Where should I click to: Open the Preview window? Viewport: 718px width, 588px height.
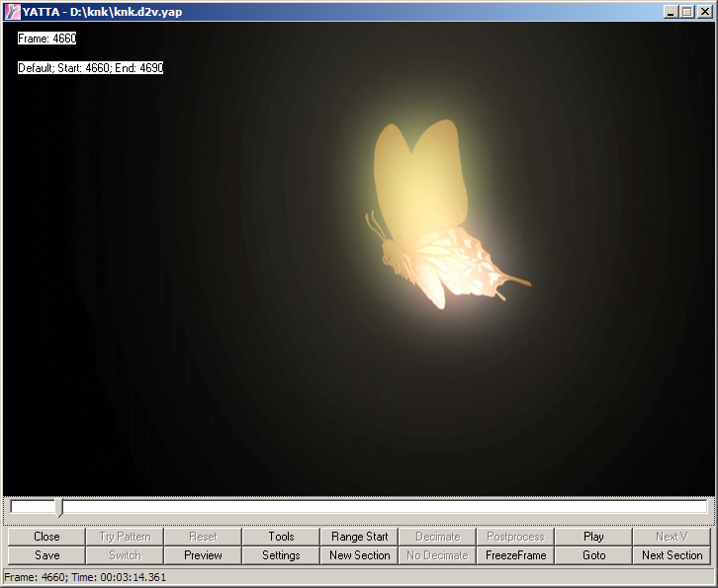tap(203, 555)
